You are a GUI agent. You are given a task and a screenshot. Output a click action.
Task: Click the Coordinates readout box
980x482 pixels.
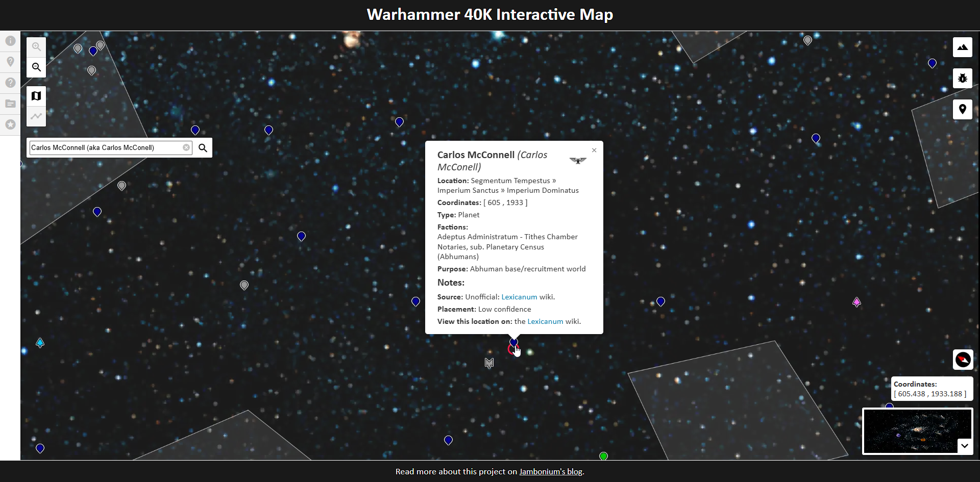(932, 389)
